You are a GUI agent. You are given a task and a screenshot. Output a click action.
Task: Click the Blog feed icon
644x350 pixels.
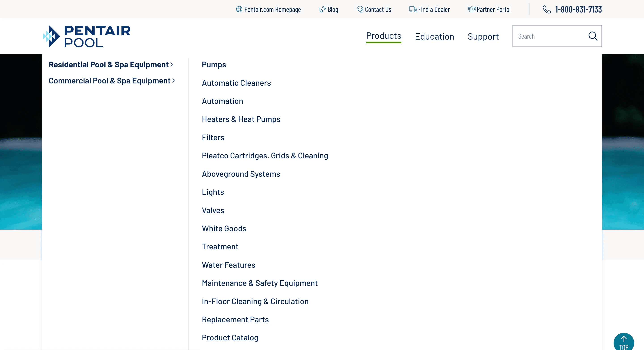322,9
